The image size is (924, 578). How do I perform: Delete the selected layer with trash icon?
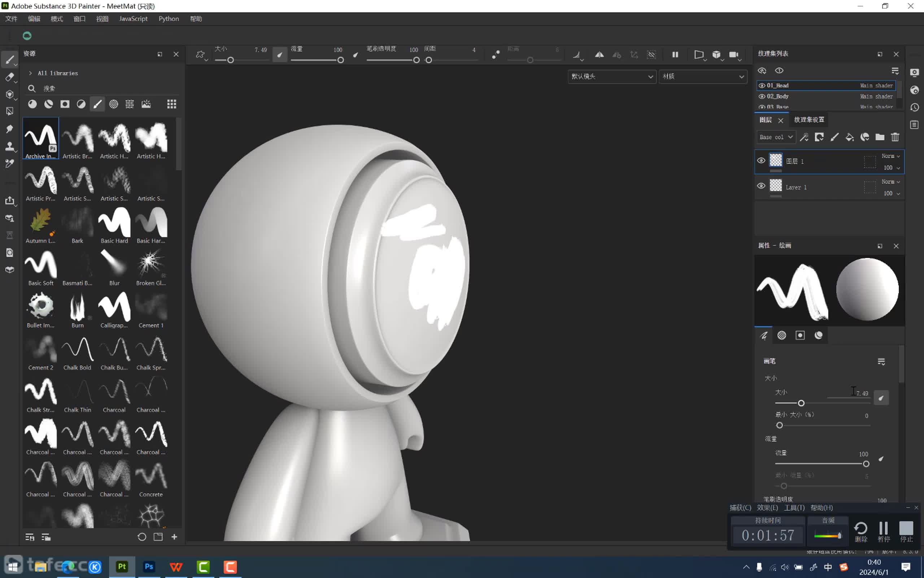(895, 137)
